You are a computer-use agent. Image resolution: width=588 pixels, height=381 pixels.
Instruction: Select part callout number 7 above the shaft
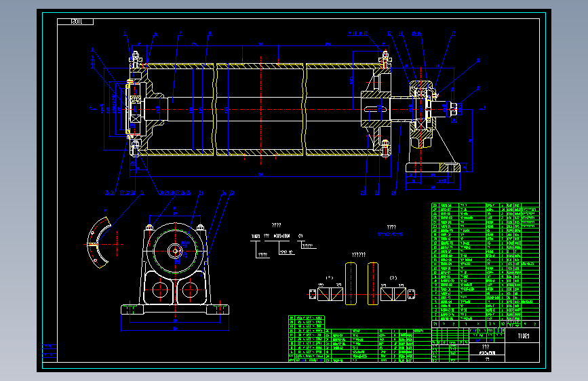point(180,33)
